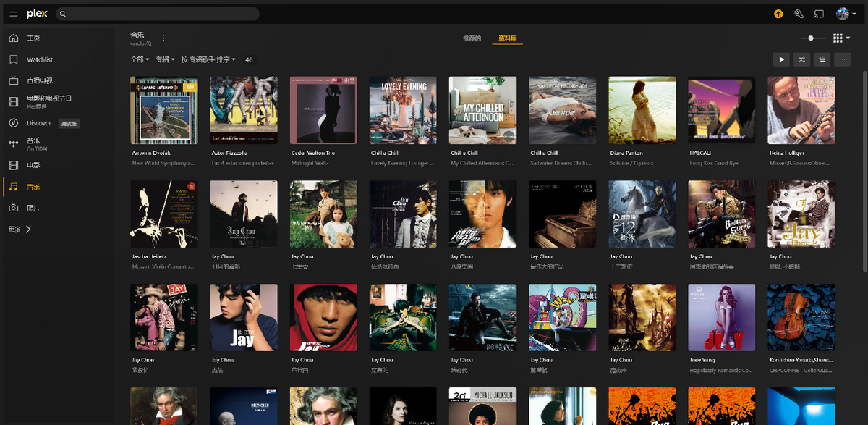
Task: Open Las 4 estaciones porteñas album title
Action: point(242,163)
